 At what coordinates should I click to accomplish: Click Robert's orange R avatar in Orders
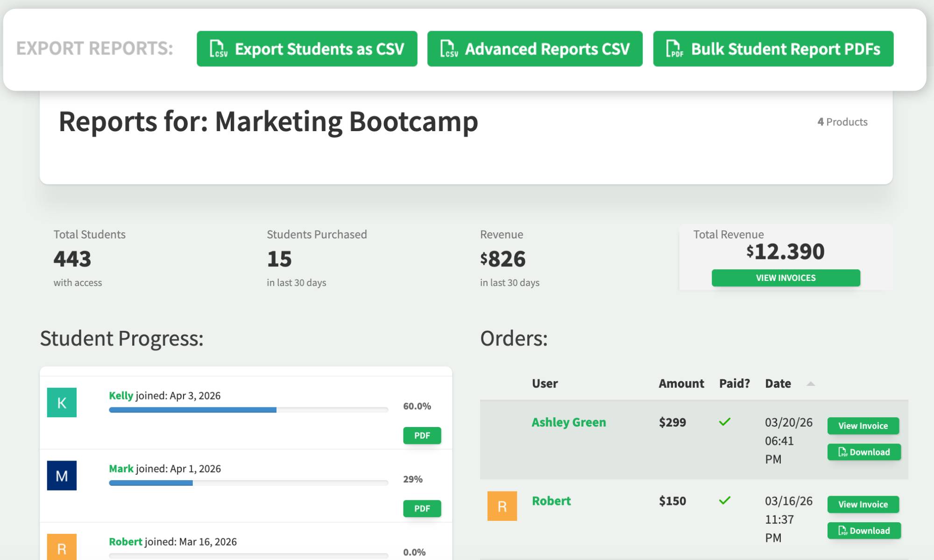[502, 506]
